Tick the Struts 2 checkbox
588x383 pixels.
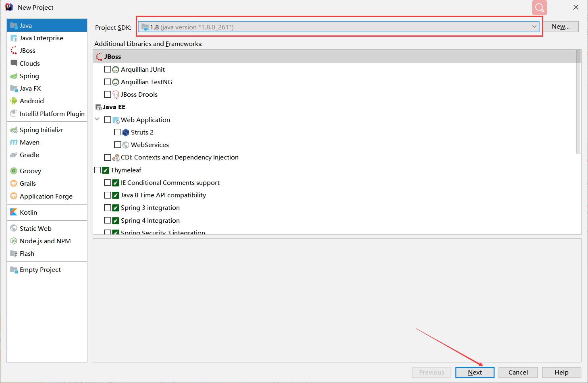tap(117, 132)
